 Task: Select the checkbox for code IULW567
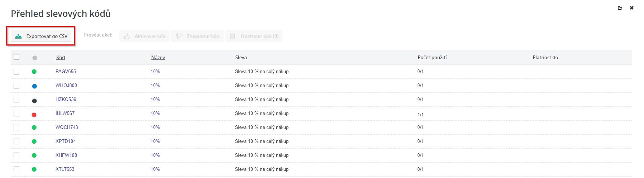(16, 113)
